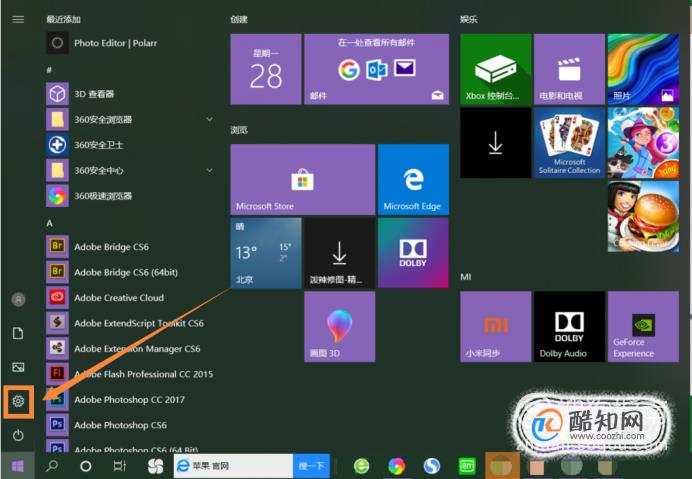Launch Adobe Photoshop CC 2017 from list
The height and width of the screenshot is (479, 692).
click(130, 400)
